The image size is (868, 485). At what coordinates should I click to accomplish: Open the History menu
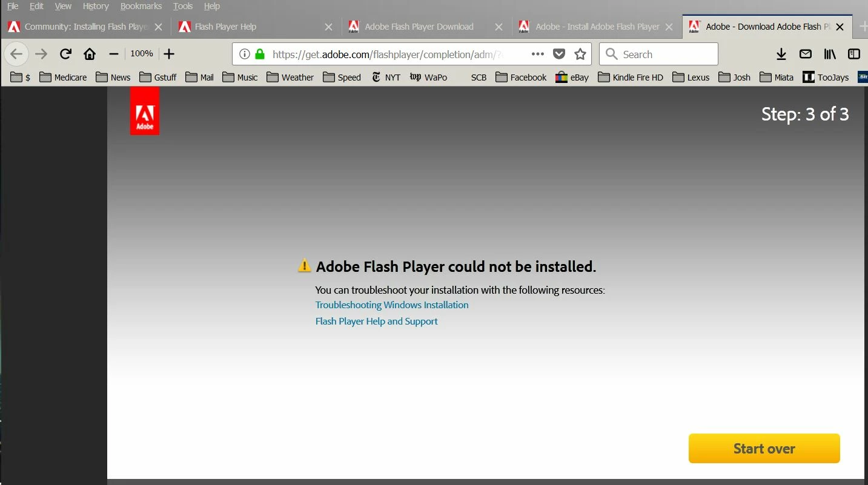pyautogui.click(x=96, y=6)
